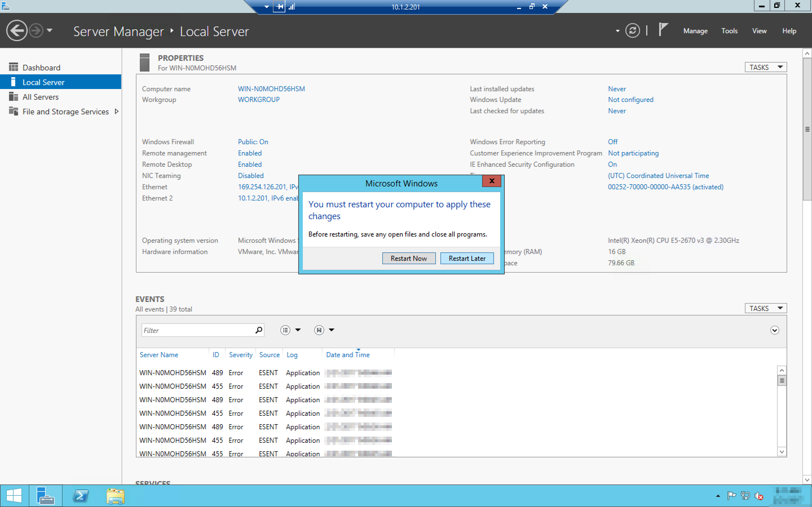Open the notifications flag icon

663,30
